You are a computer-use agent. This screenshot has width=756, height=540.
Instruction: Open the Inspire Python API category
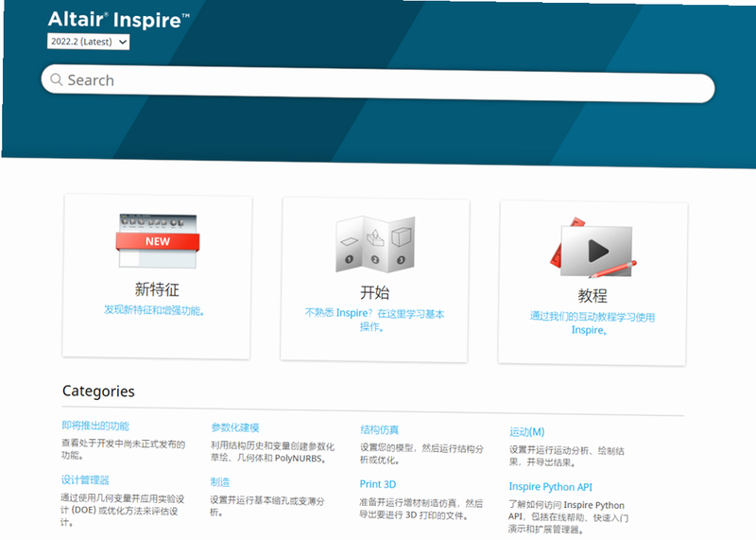coord(550,487)
